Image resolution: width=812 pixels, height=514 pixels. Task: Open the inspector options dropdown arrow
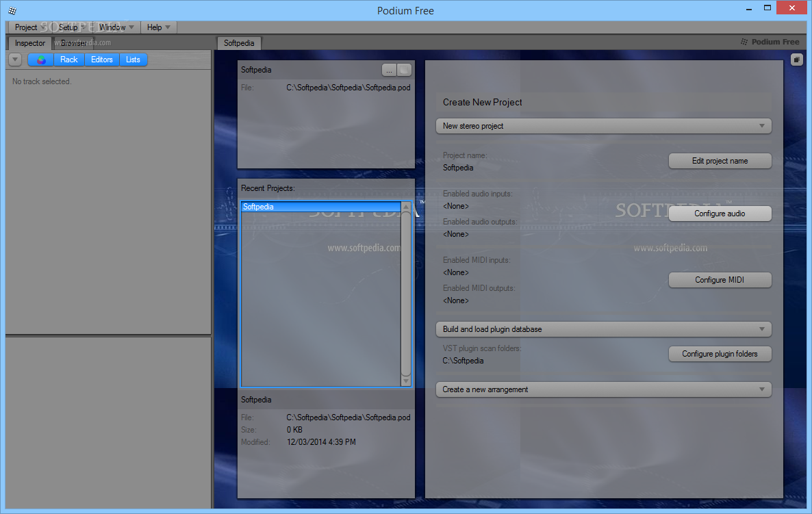(15, 60)
